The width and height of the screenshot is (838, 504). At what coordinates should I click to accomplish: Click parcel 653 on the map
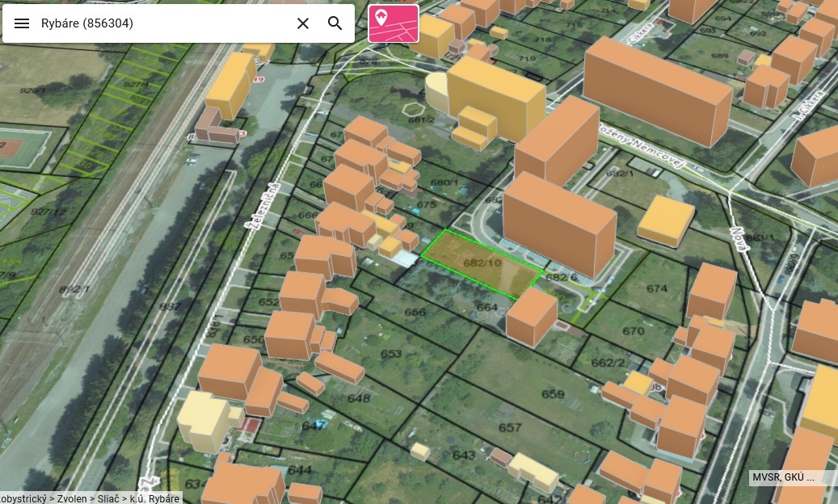click(391, 354)
